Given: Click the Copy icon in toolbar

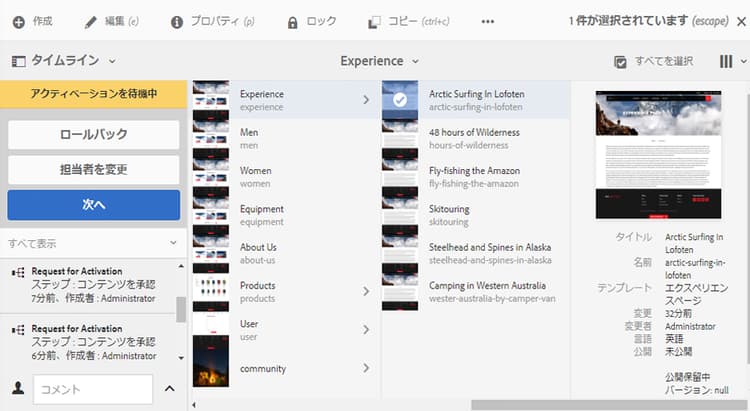Looking at the screenshot, I should coord(374,22).
